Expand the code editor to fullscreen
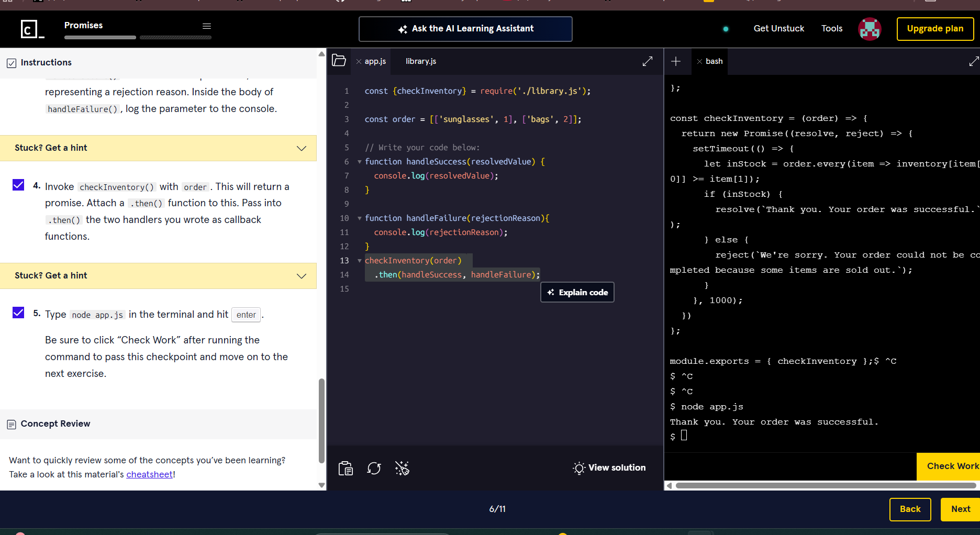This screenshot has width=980, height=535. click(647, 61)
